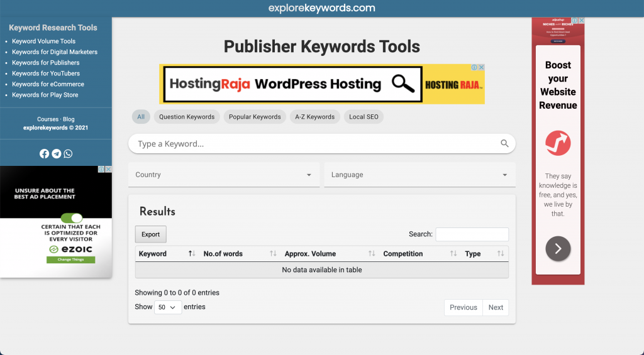Viewport: 644px width, 355px height.
Task: Open Keywords for Digital Marketers link
Action: 55,52
